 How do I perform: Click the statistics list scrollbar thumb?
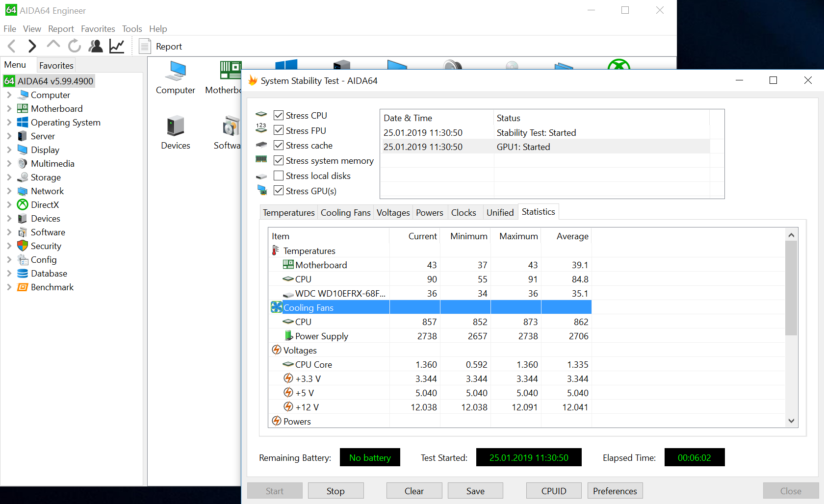coord(791,288)
